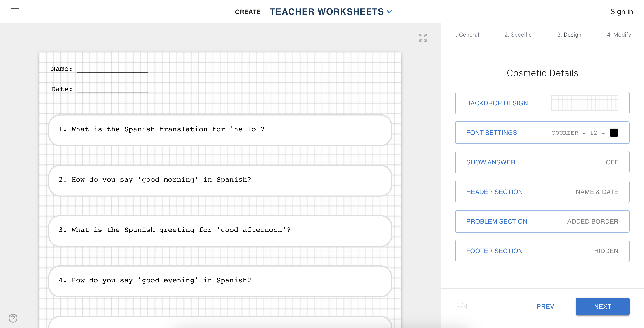This screenshot has width=644, height=328.
Task: Open the hamburger menu
Action: 15,11
